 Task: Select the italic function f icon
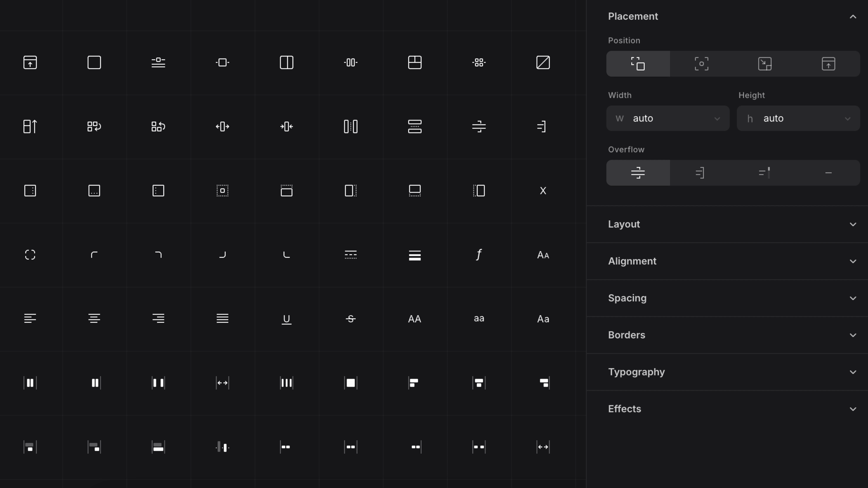click(x=479, y=255)
